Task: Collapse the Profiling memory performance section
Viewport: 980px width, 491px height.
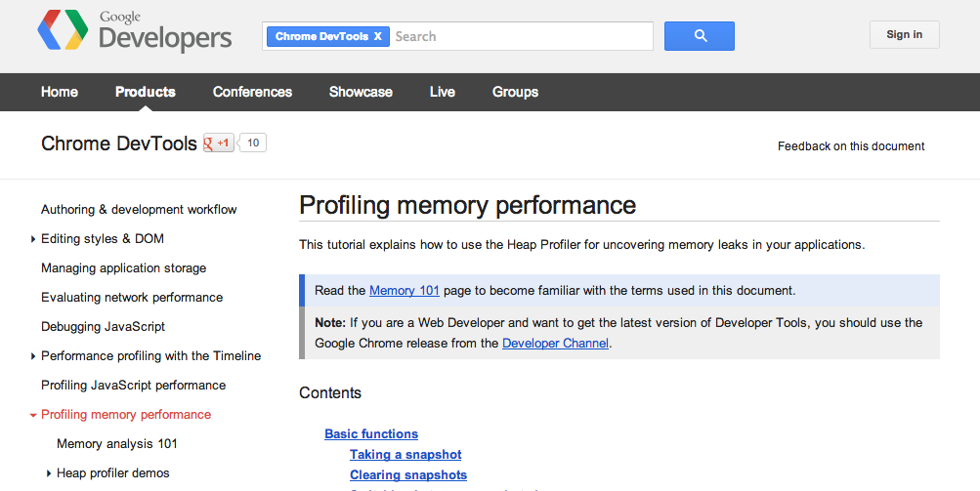Action: click(x=33, y=415)
